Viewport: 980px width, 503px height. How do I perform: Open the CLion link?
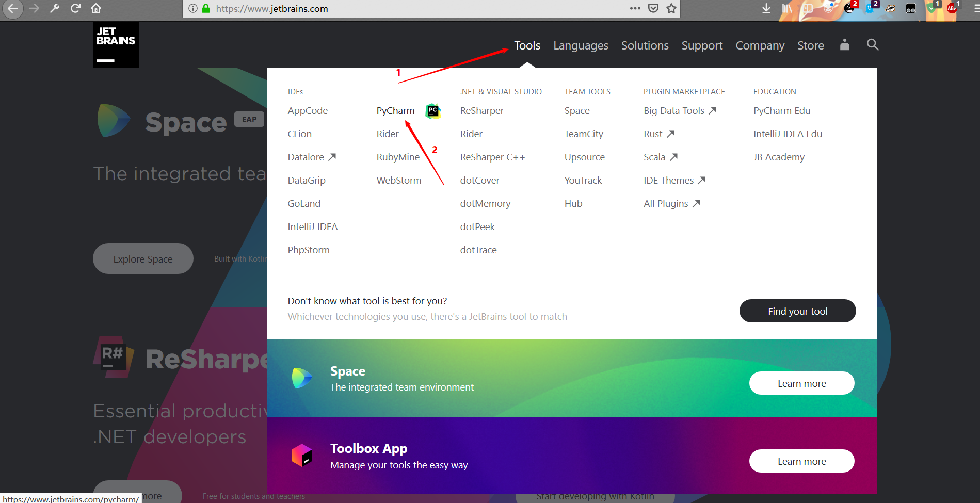tap(299, 134)
